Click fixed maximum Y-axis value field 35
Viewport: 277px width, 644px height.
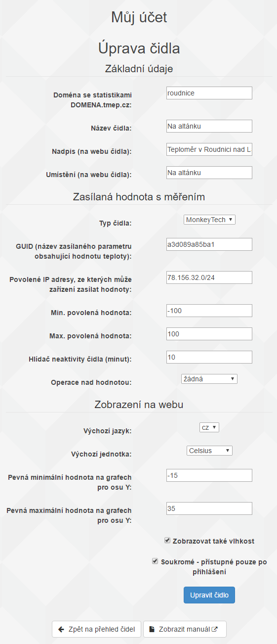coord(209,508)
